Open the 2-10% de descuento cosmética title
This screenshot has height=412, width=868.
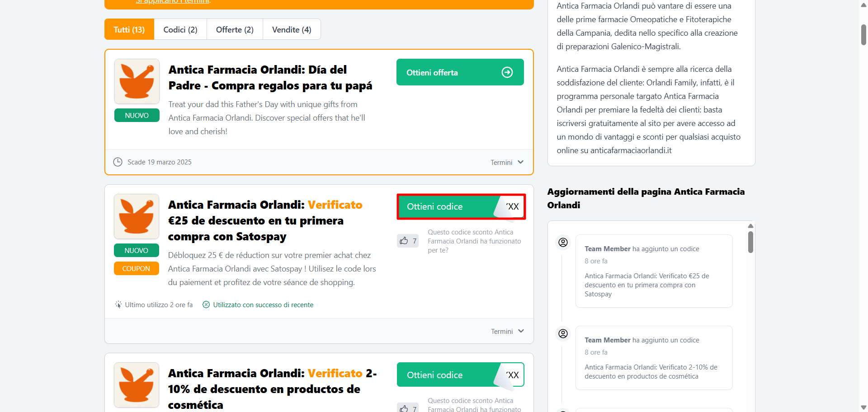273,389
